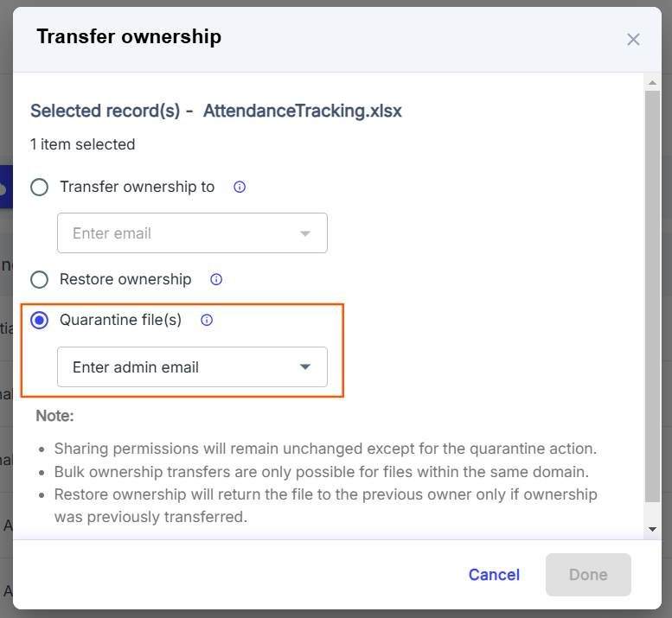Select the Quarantine file(s) radio button

pyautogui.click(x=40, y=321)
